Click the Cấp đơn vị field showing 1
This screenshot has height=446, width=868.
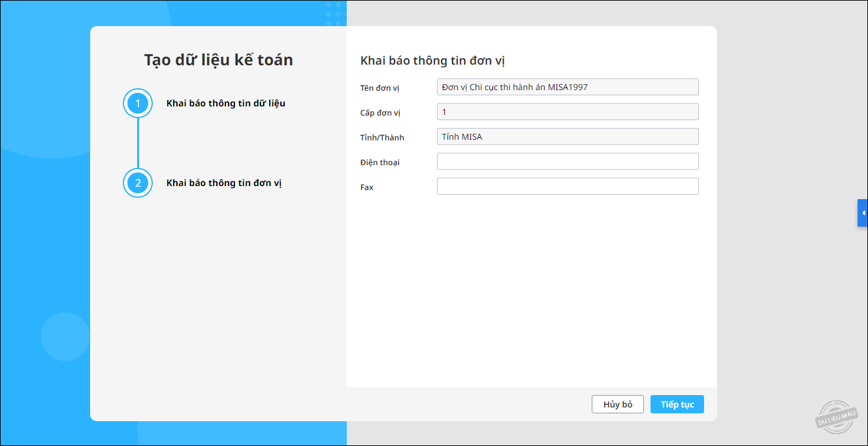568,112
